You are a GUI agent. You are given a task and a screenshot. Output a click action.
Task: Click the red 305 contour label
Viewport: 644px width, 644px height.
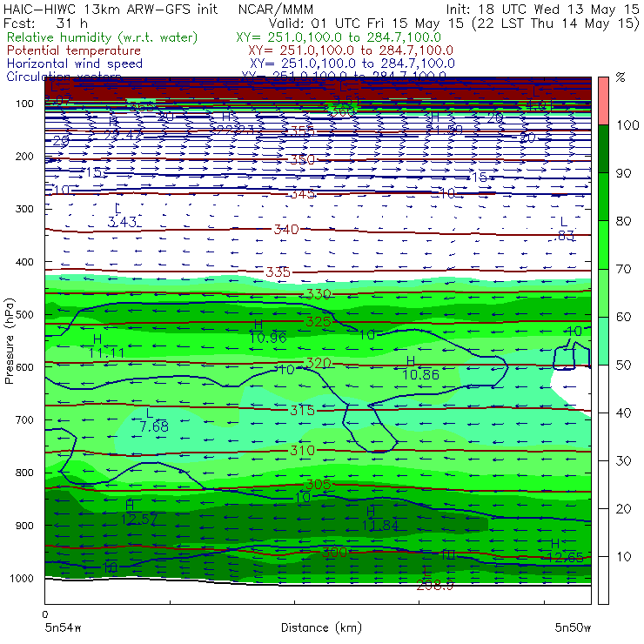click(x=319, y=485)
